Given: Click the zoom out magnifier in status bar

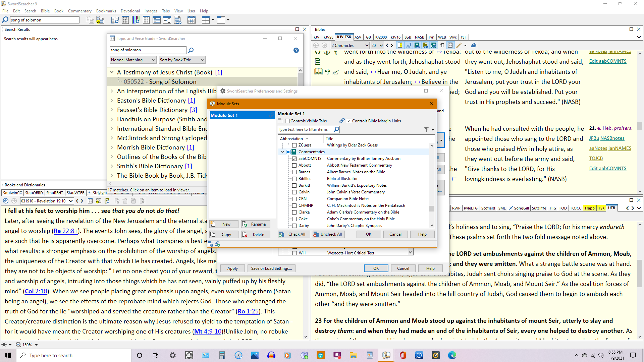Looking at the screenshot, I should 18,345.
